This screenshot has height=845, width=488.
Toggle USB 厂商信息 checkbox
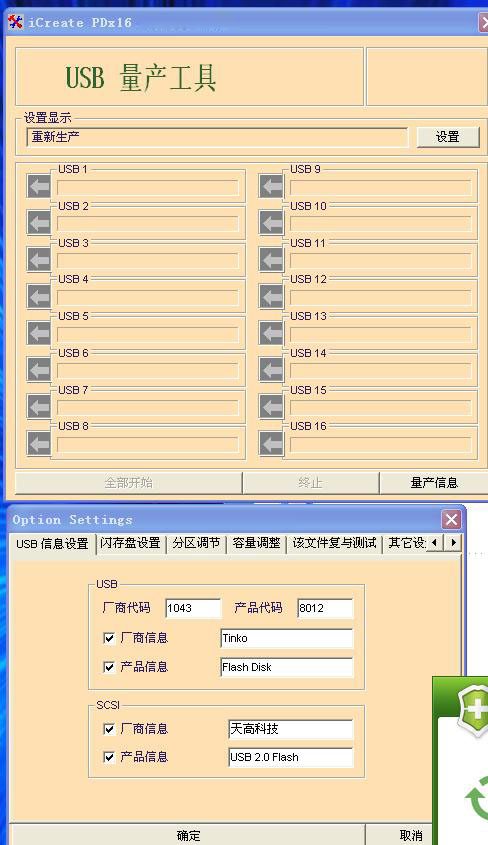coord(109,638)
